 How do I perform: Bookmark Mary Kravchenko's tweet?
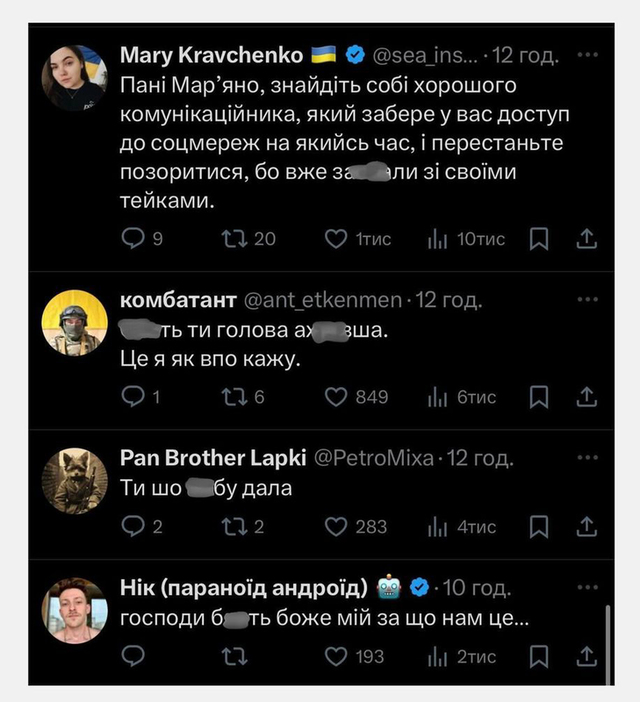[539, 239]
